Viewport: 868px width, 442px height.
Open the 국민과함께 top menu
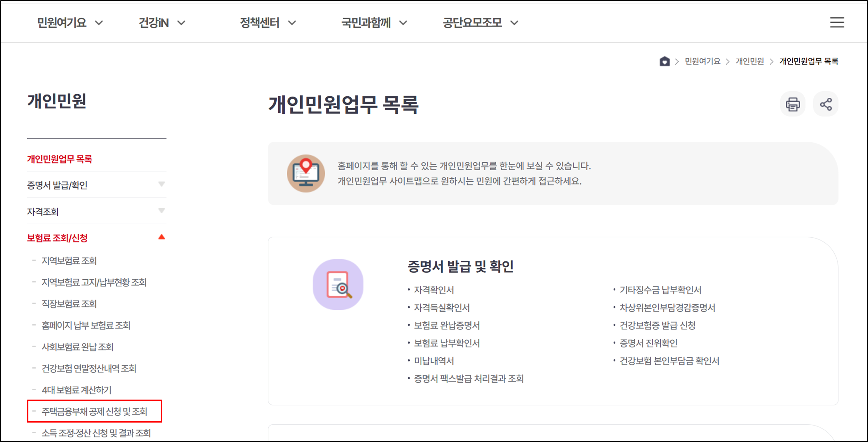pos(366,23)
